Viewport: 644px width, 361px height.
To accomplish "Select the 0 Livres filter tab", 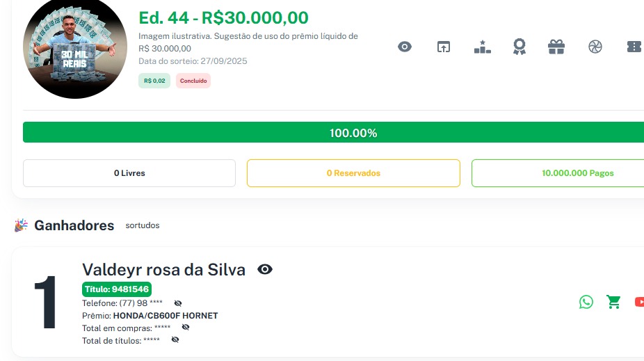I will pos(129,173).
